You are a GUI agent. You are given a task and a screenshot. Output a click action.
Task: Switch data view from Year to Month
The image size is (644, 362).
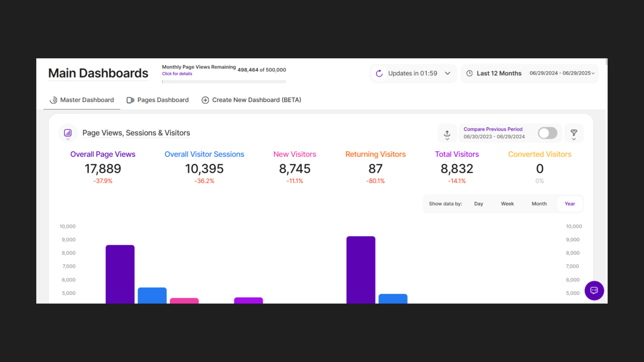click(539, 204)
